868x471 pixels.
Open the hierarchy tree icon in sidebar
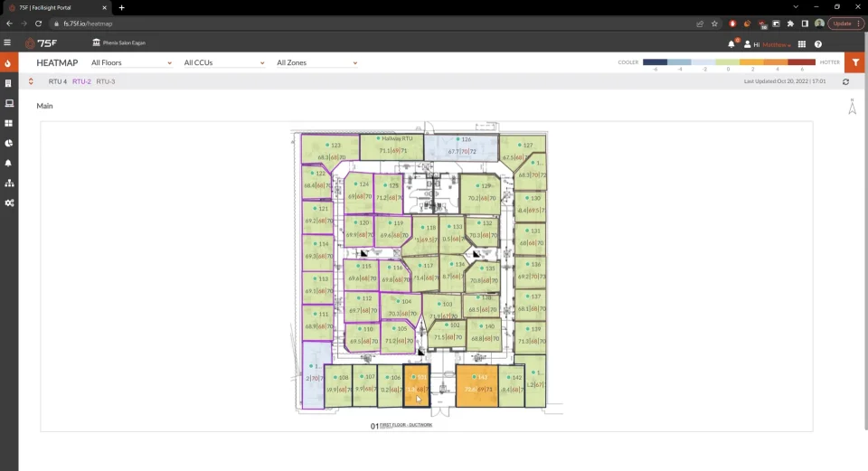click(x=9, y=184)
